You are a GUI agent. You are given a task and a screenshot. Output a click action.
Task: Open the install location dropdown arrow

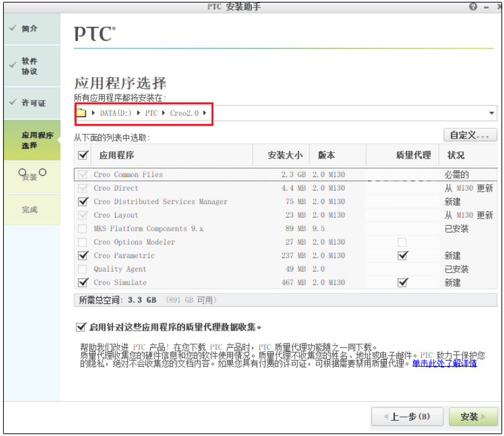492,113
